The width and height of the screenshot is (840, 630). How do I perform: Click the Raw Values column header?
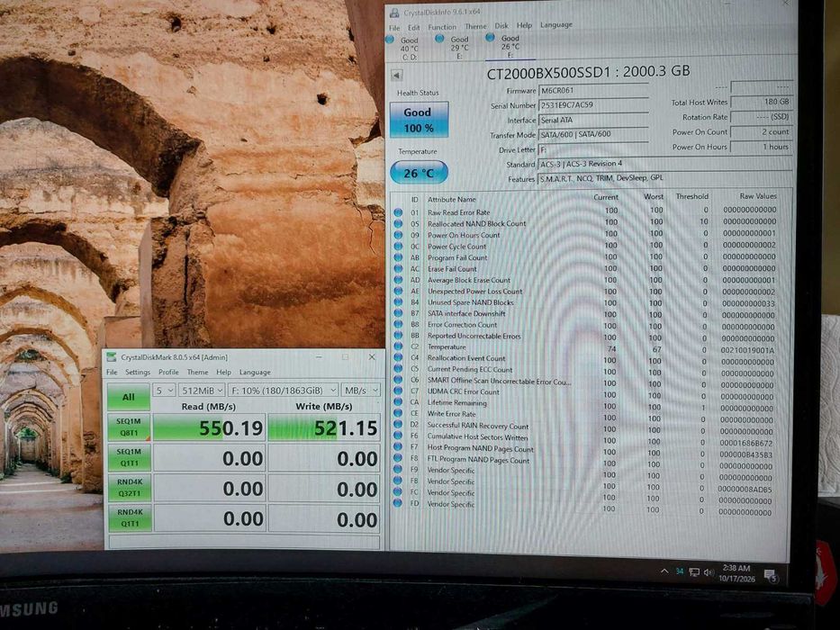(x=758, y=196)
